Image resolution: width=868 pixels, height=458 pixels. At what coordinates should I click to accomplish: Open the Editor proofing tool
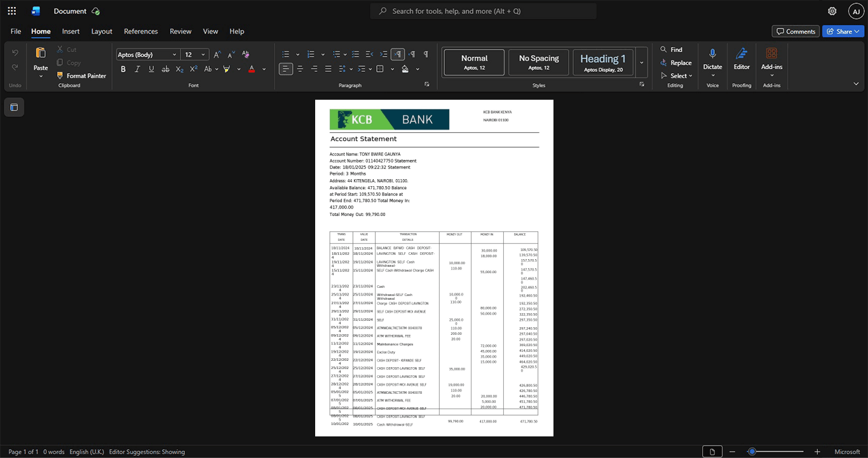point(742,53)
